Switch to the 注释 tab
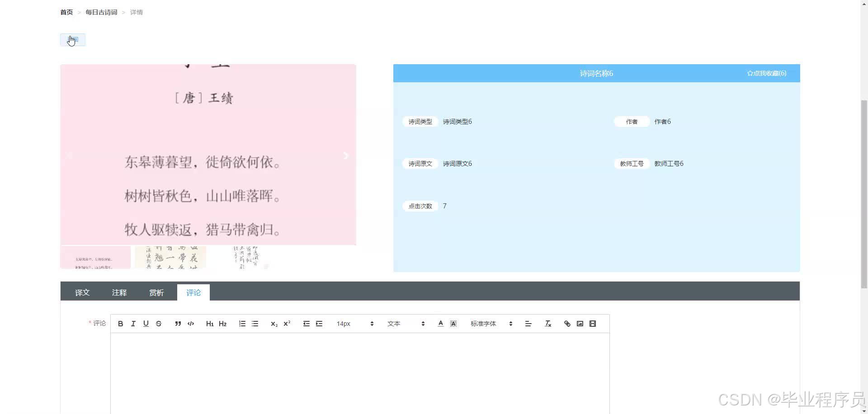This screenshot has width=868, height=414. (x=119, y=292)
